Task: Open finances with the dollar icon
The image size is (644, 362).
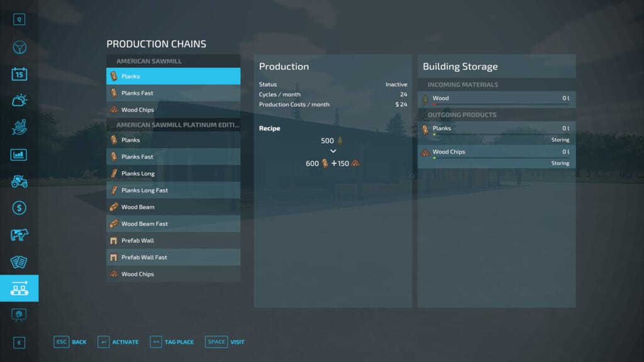Action: (x=19, y=207)
